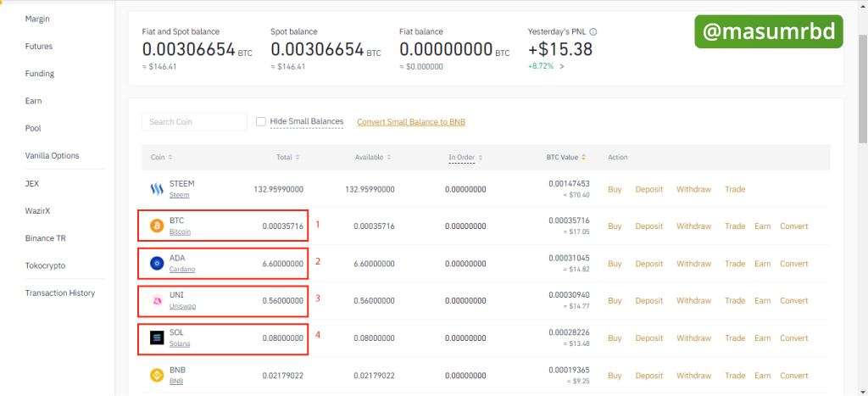
Task: Open Convert Small Balance to BNB link
Action: [x=411, y=122]
